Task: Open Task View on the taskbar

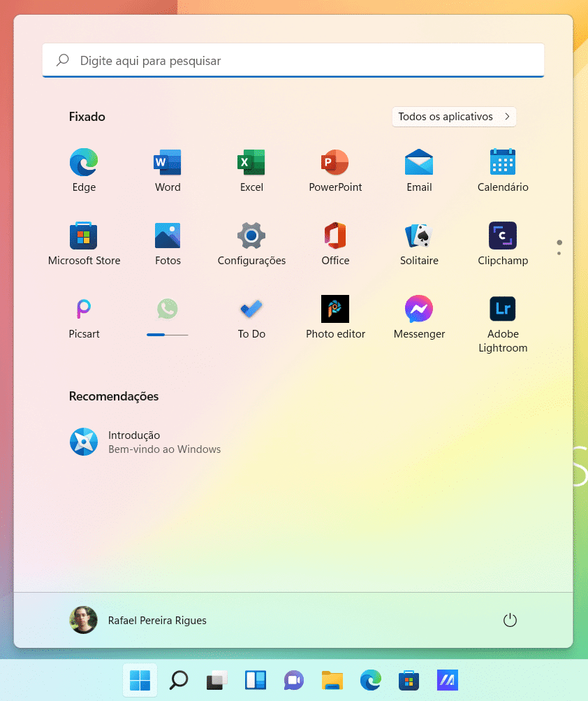Action: [x=217, y=681]
